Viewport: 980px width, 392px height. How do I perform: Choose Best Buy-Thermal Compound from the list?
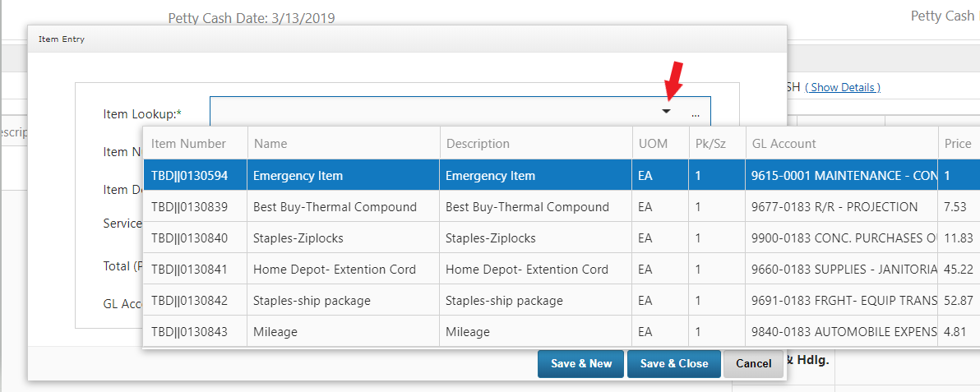(x=335, y=206)
